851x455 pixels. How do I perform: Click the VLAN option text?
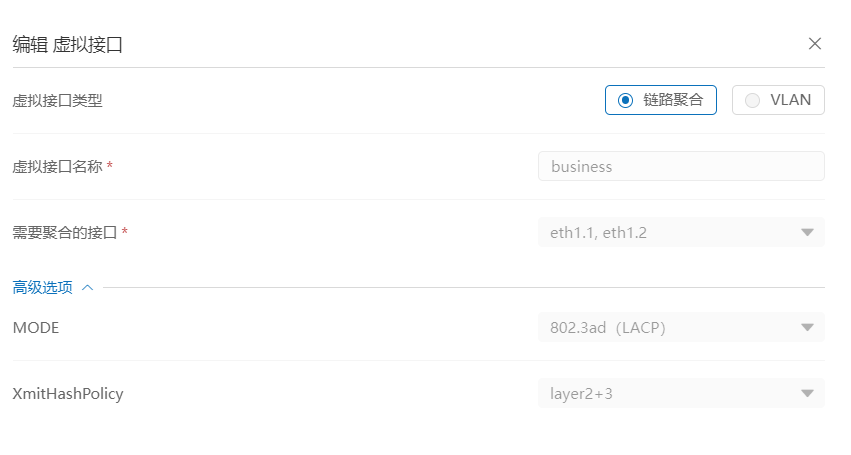pyautogui.click(x=790, y=100)
